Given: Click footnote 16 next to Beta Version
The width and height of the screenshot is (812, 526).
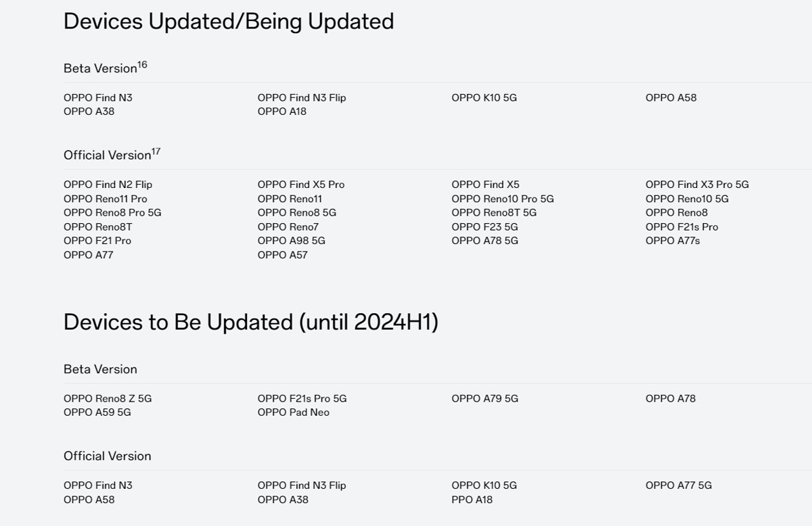Looking at the screenshot, I should tap(142, 65).
